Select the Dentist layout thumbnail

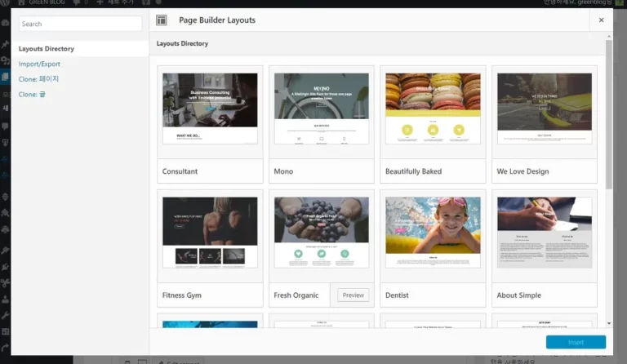click(433, 232)
